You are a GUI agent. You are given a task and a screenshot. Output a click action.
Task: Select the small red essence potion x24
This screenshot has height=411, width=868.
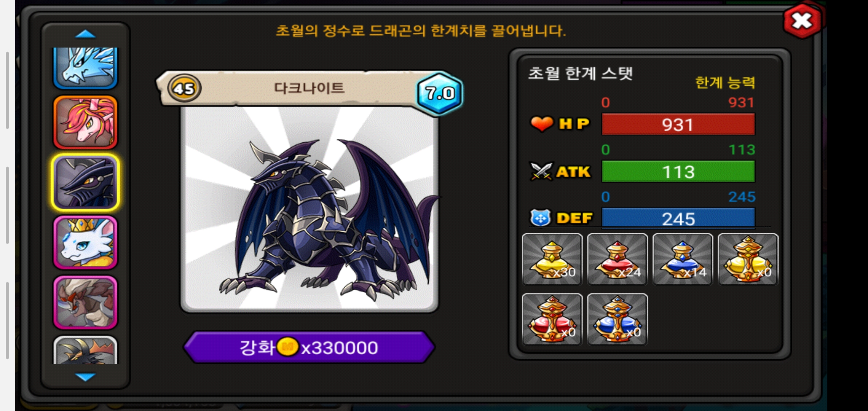tap(617, 259)
